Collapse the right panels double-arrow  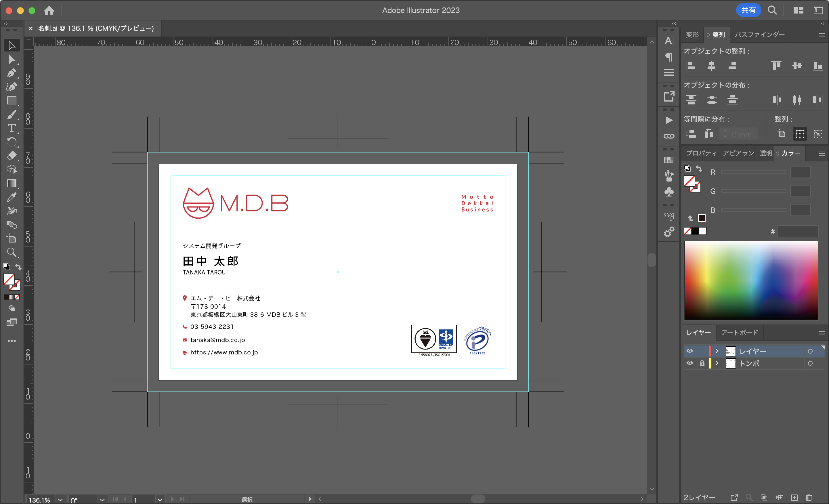(822, 24)
